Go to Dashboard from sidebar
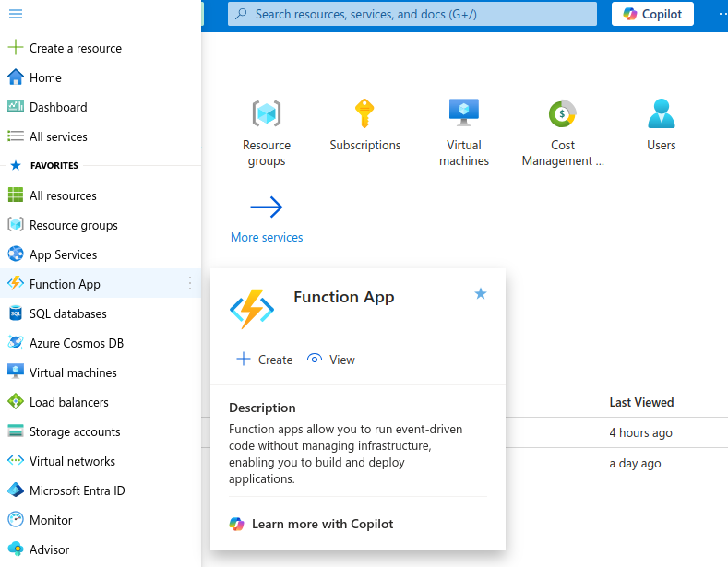 click(x=57, y=107)
